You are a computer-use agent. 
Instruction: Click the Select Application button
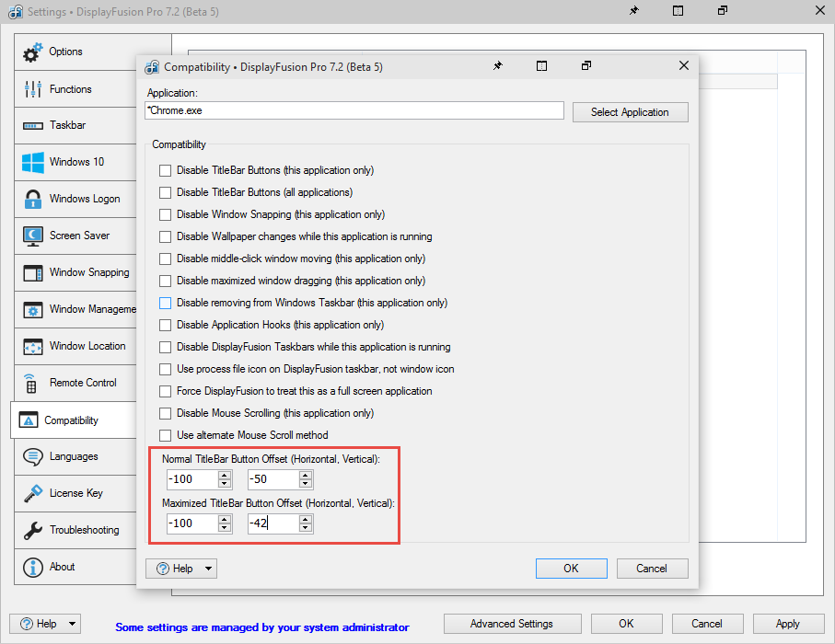pos(630,112)
